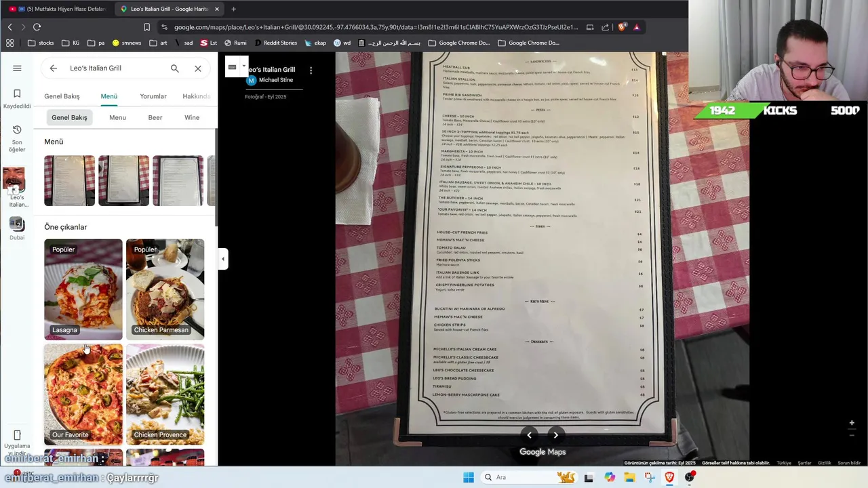Screen dimensions: 868x488
Task: Open the third menu photo thumbnail
Action: 178,181
